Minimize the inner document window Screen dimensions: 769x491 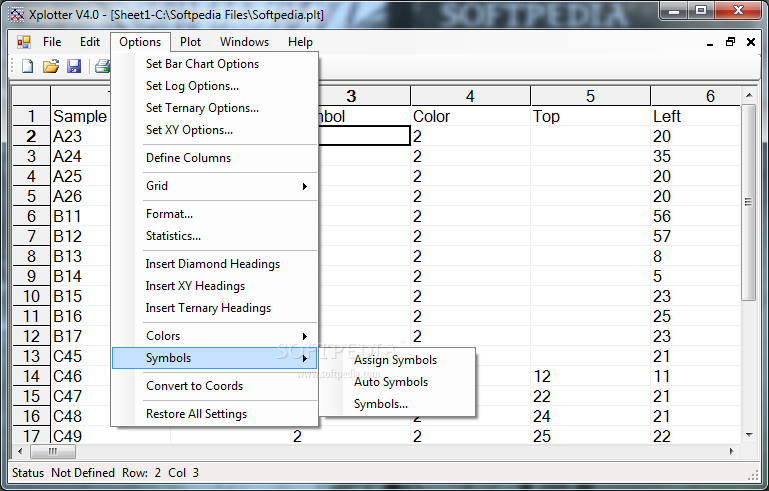[x=710, y=43]
